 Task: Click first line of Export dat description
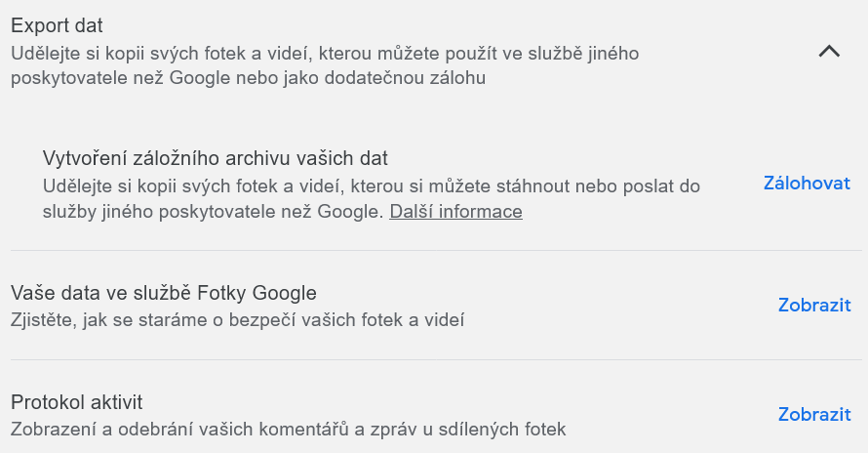[325, 53]
